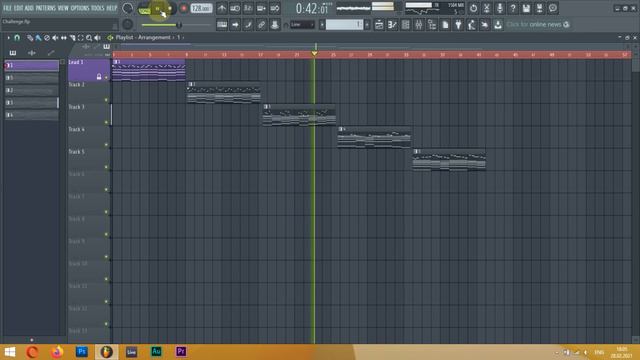
Task: Open the pattern selector box
Action: click(344, 24)
